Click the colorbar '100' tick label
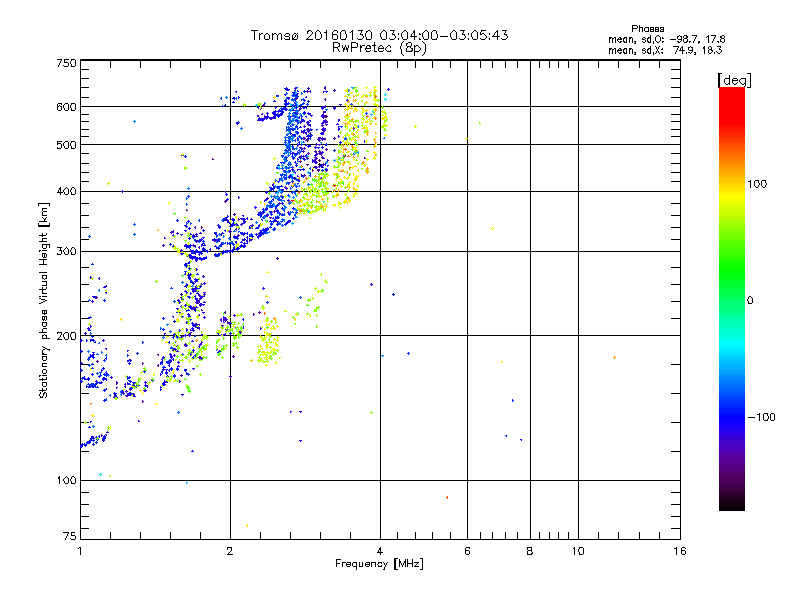Viewport: 800px width, 600px height. coord(757,184)
